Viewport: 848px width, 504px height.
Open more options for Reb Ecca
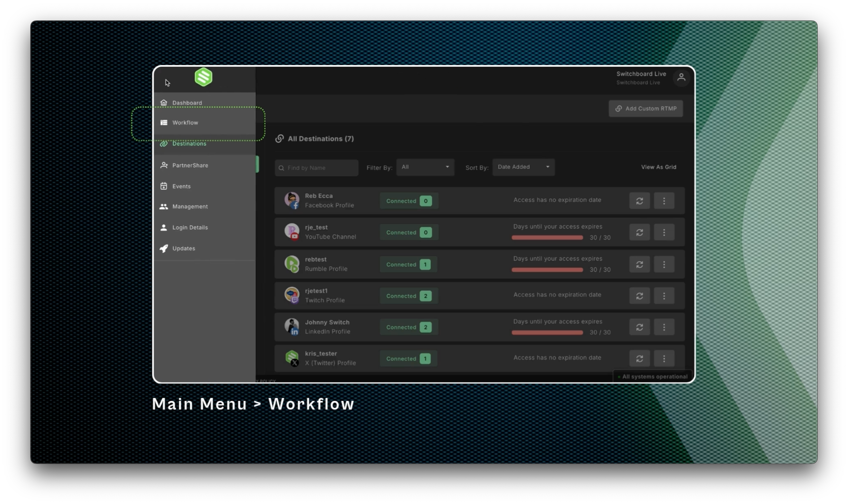tap(664, 201)
